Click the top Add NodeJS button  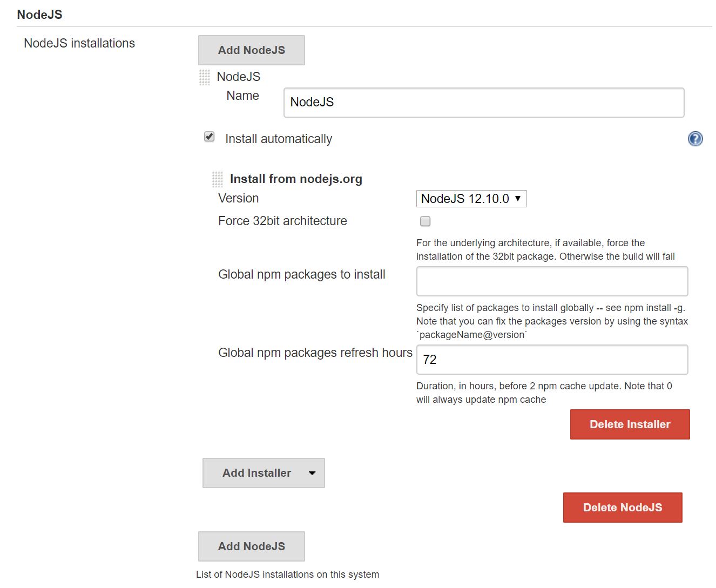tap(252, 50)
